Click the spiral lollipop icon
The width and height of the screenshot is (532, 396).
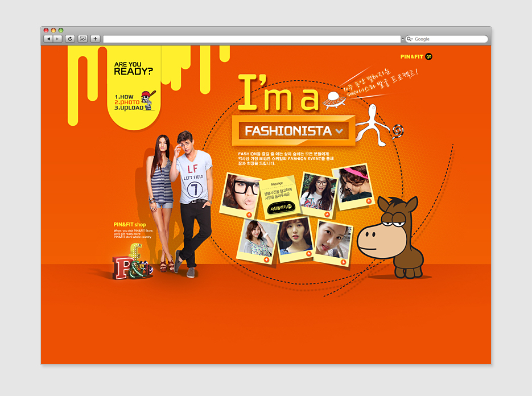click(398, 131)
